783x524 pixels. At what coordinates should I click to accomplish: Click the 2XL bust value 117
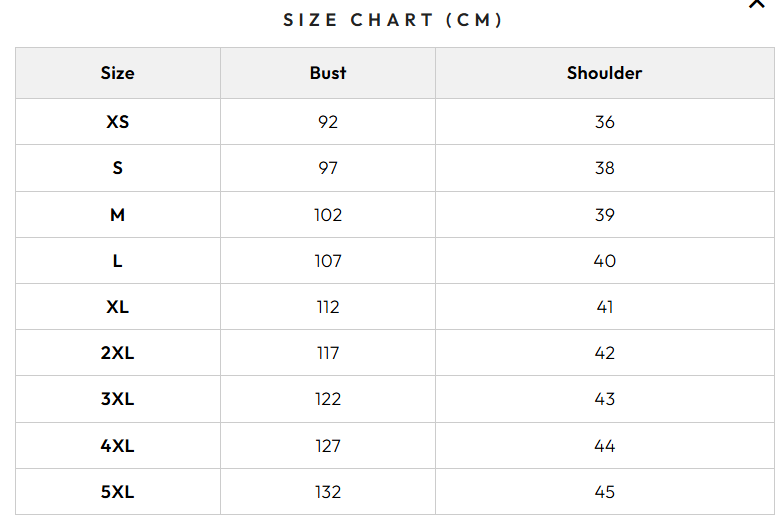pos(328,353)
